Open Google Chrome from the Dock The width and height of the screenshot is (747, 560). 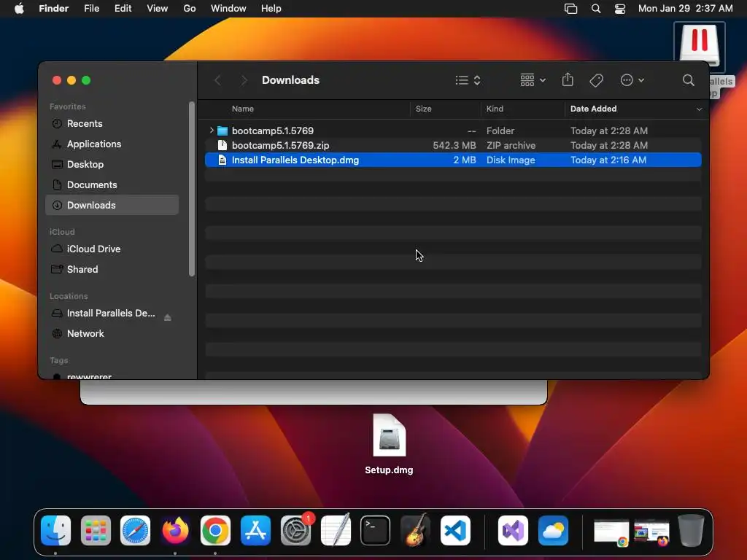point(215,531)
